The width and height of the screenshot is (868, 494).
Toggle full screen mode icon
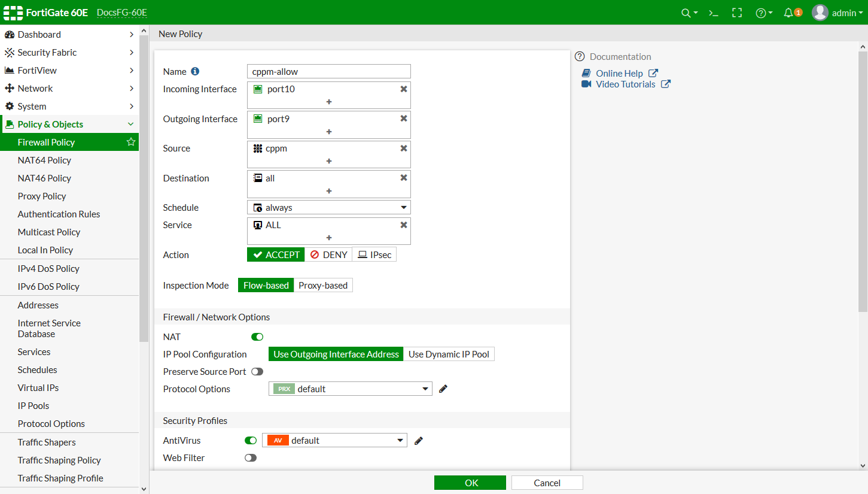point(737,13)
